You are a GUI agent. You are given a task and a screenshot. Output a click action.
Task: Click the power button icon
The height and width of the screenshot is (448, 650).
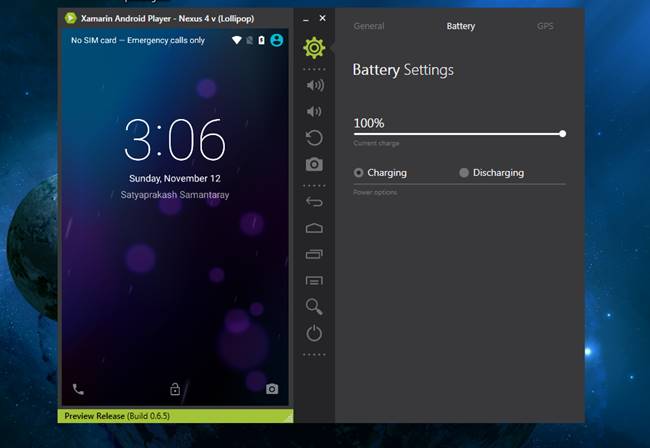314,333
